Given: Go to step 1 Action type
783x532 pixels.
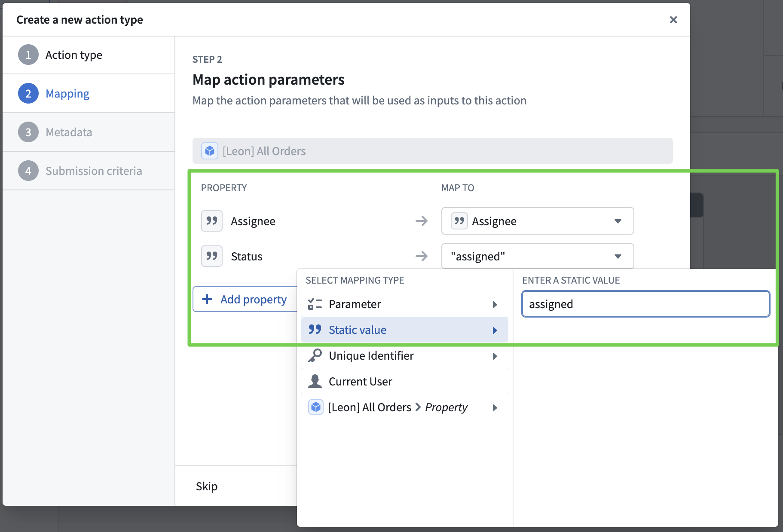Looking at the screenshot, I should pyautogui.click(x=73, y=55).
